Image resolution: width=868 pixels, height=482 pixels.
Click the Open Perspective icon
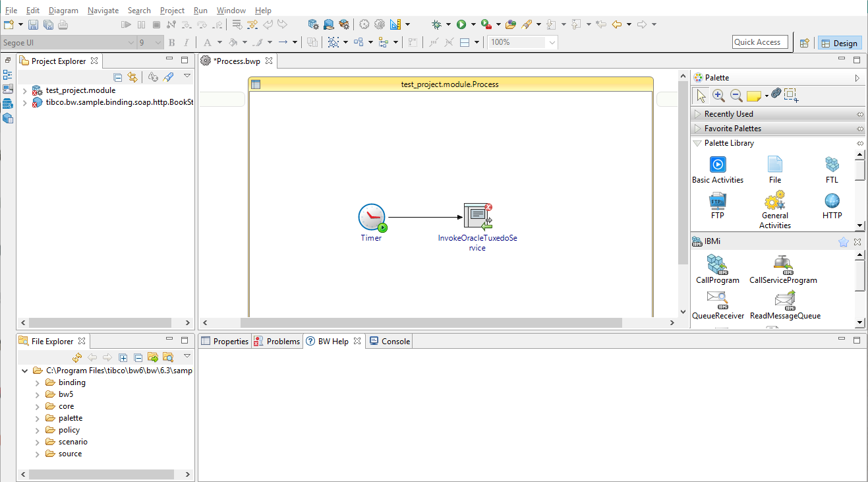pos(804,43)
